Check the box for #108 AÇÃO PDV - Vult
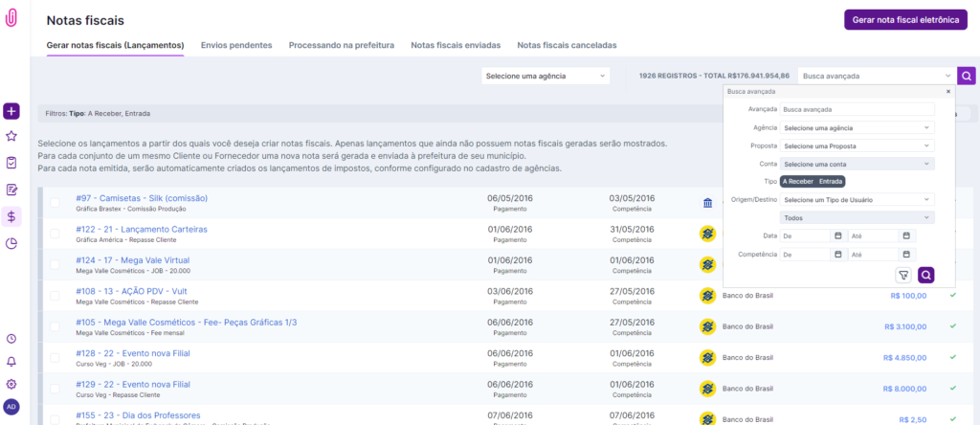Screen dimensions: 980x425 coord(55,296)
